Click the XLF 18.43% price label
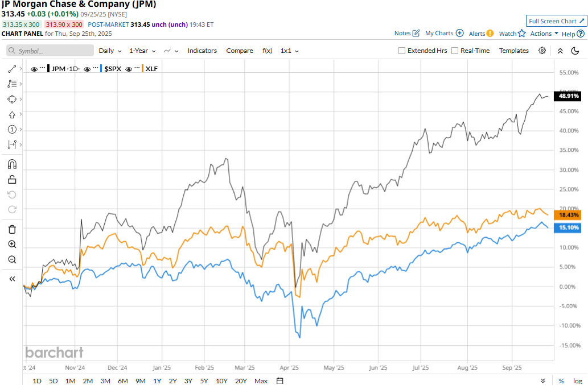This screenshot has height=385, width=588. (x=568, y=215)
